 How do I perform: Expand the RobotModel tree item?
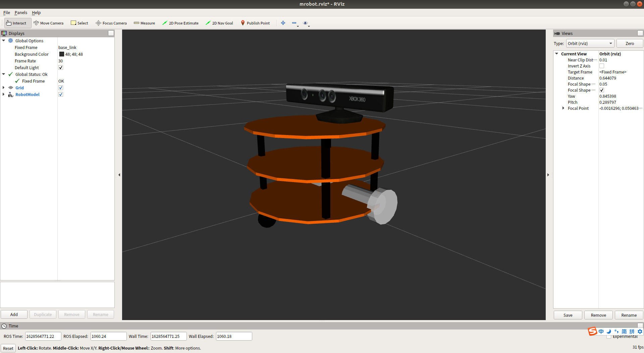click(4, 94)
